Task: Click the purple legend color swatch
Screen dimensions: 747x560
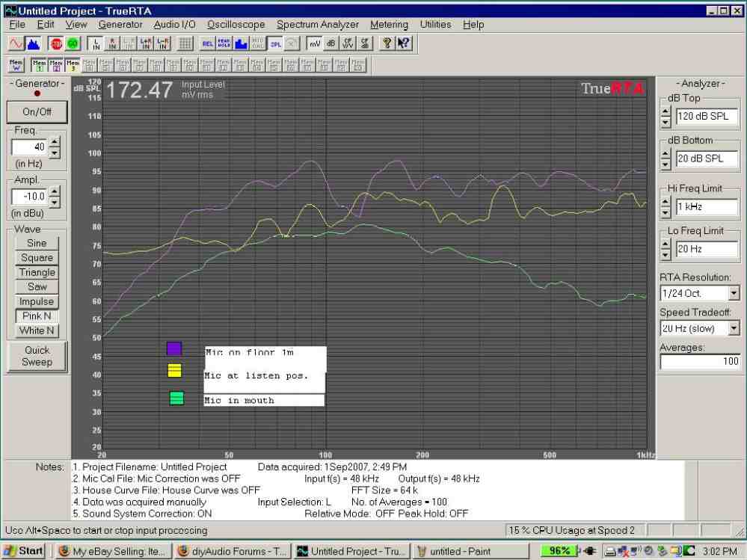Action: click(x=174, y=348)
